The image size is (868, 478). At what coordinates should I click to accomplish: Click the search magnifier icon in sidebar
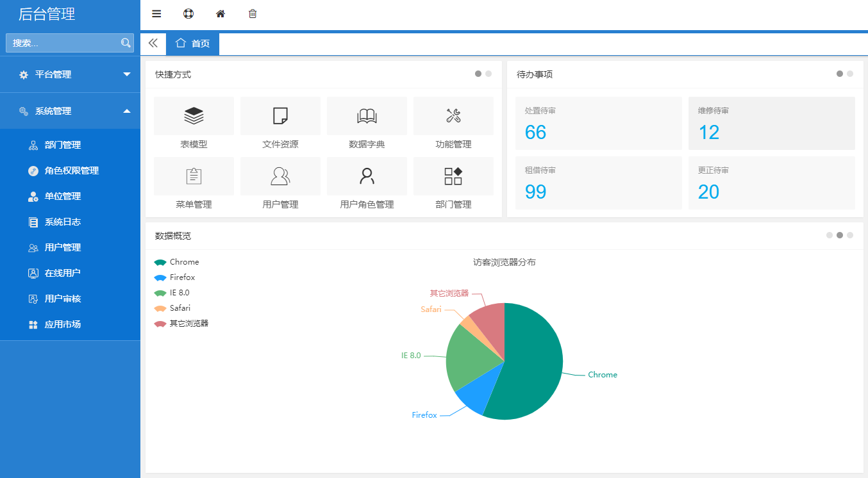click(126, 43)
